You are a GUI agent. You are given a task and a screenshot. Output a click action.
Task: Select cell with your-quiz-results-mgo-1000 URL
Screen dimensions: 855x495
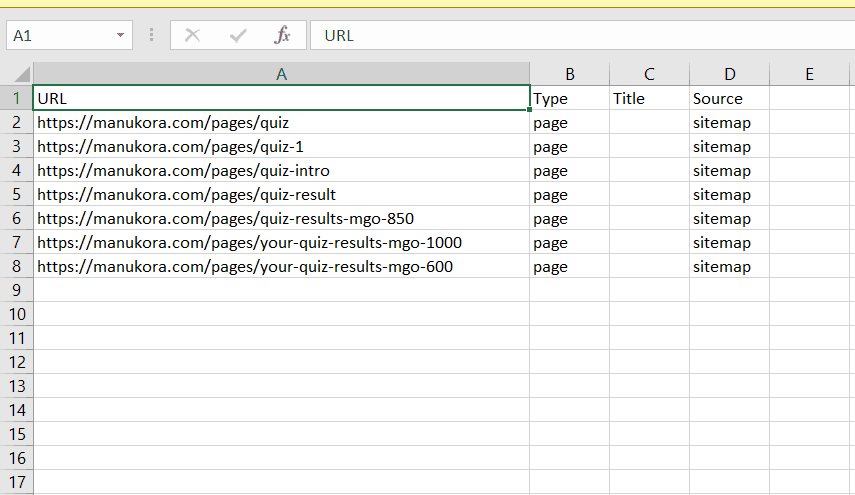tap(281, 242)
